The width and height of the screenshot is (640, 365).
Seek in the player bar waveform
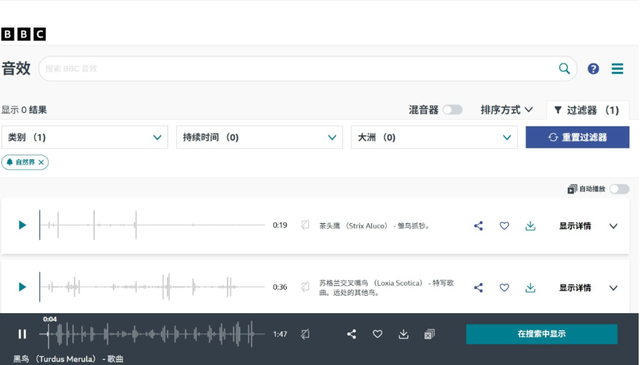(x=152, y=334)
